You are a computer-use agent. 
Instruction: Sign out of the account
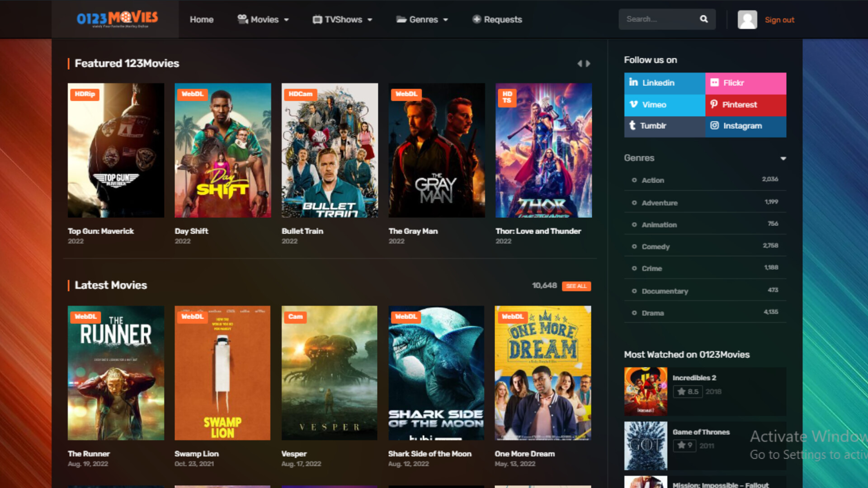(x=779, y=19)
